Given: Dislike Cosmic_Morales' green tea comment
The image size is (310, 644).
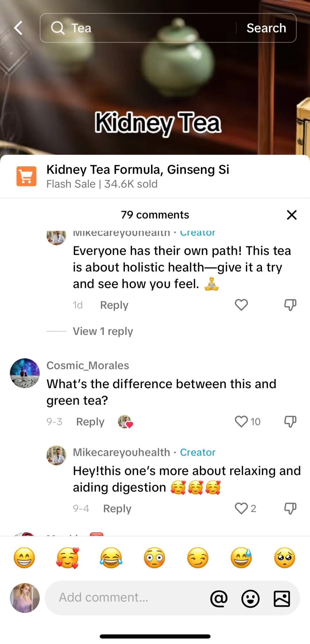Looking at the screenshot, I should coord(290,421).
